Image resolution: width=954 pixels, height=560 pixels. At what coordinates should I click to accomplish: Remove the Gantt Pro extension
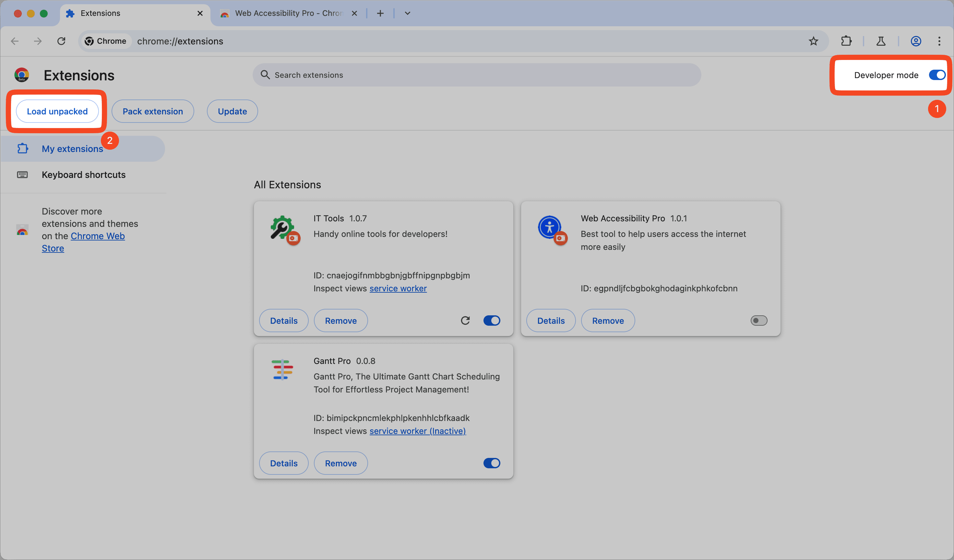341,463
